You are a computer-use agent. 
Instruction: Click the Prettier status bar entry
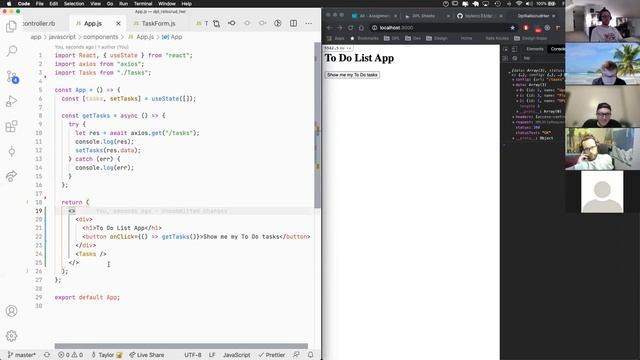pyautogui.click(x=272, y=355)
